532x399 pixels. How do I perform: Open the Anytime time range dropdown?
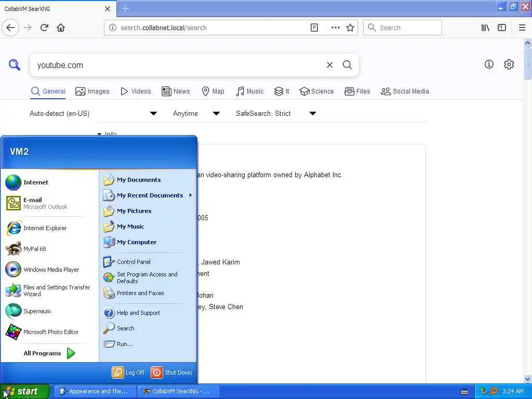196,113
